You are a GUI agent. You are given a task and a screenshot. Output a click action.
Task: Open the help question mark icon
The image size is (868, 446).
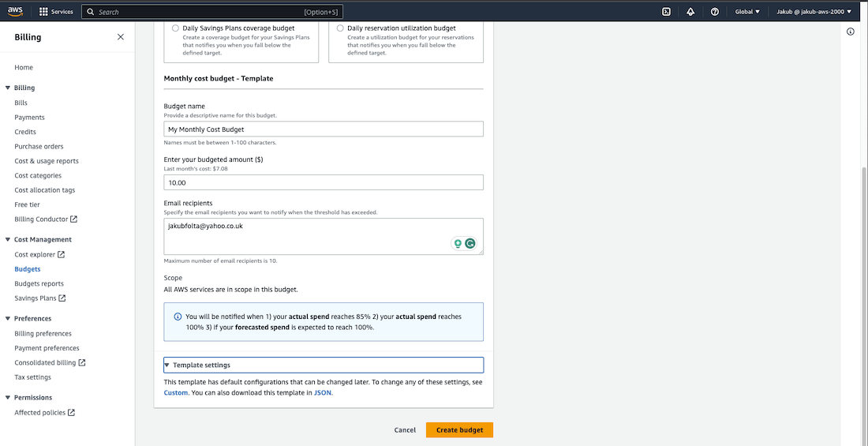click(715, 12)
